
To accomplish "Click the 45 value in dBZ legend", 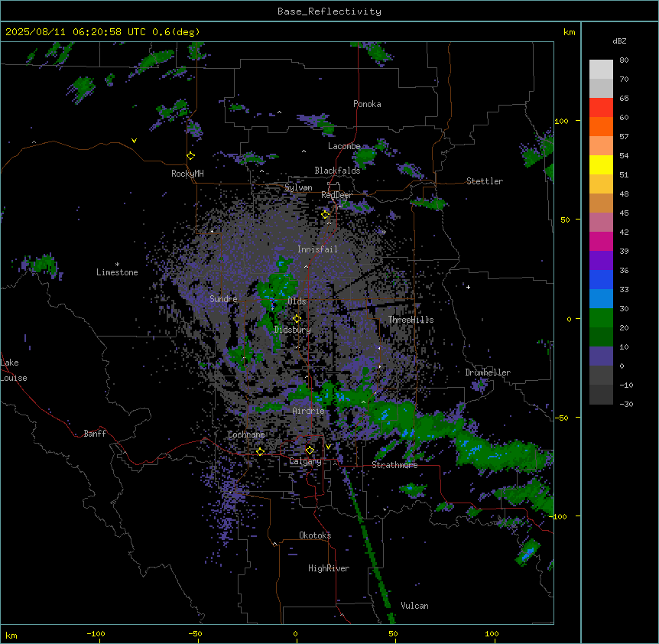I will 624,213.
